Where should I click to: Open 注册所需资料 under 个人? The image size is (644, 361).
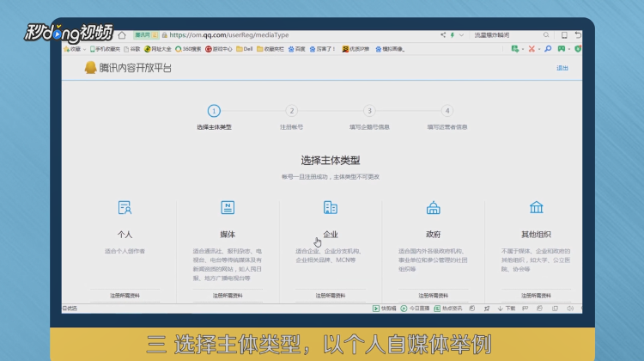[125, 296]
